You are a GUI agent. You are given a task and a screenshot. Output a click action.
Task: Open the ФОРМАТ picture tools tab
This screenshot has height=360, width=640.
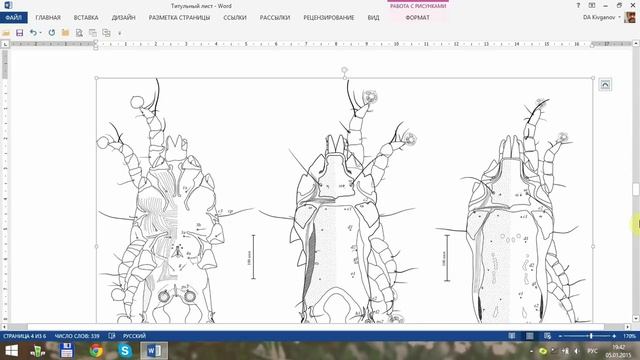pyautogui.click(x=417, y=18)
